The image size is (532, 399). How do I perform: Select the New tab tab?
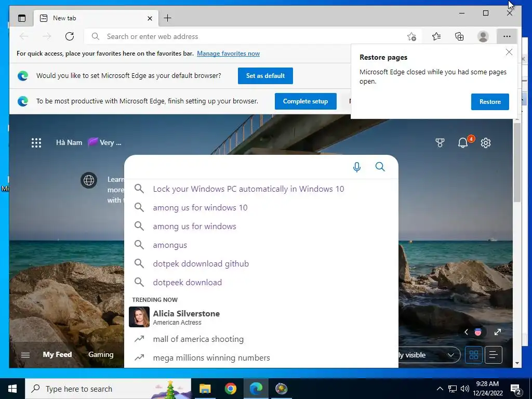pos(96,18)
